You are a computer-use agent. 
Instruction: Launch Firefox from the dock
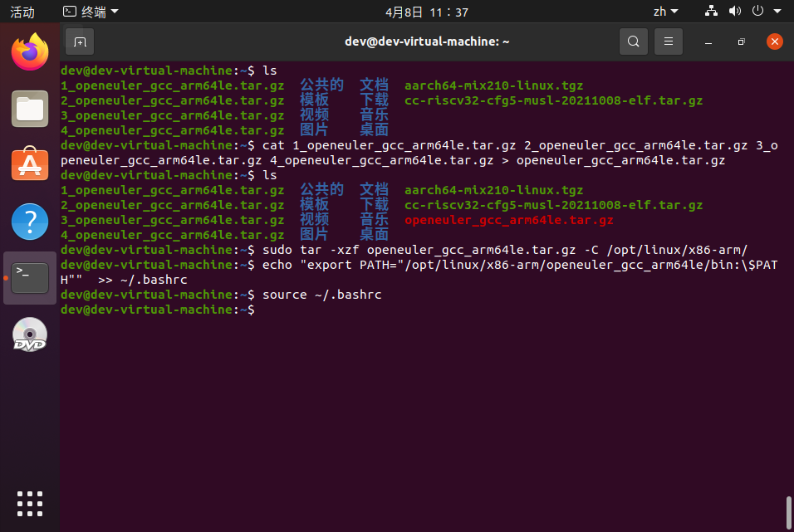(x=30, y=53)
